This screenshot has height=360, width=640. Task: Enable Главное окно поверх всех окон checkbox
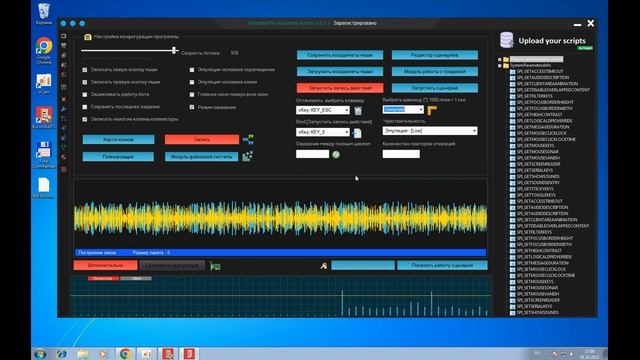pyautogui.click(x=192, y=94)
